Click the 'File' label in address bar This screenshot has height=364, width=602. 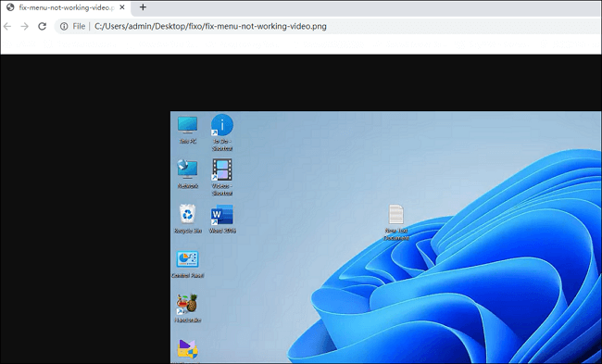79,26
